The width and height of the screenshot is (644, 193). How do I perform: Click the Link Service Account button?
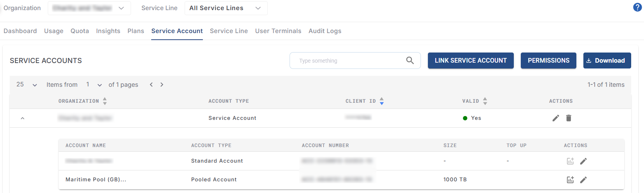click(470, 61)
